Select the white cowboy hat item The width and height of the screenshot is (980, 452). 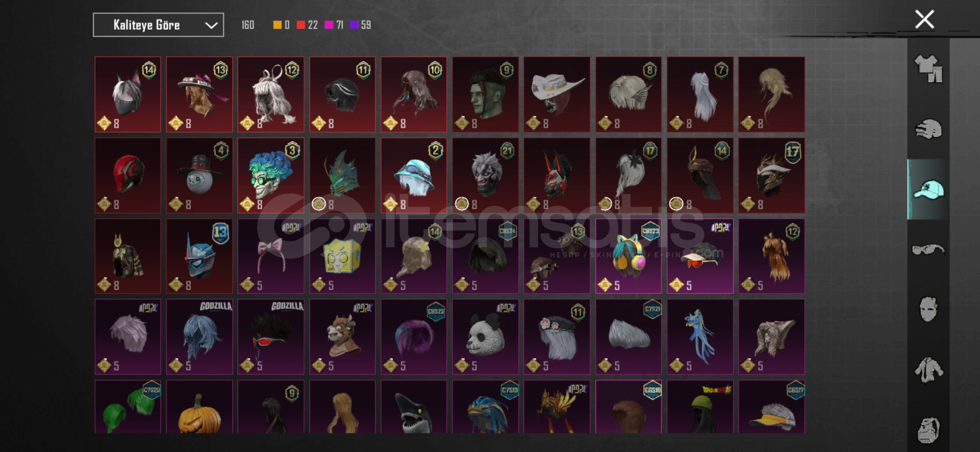pos(557,95)
